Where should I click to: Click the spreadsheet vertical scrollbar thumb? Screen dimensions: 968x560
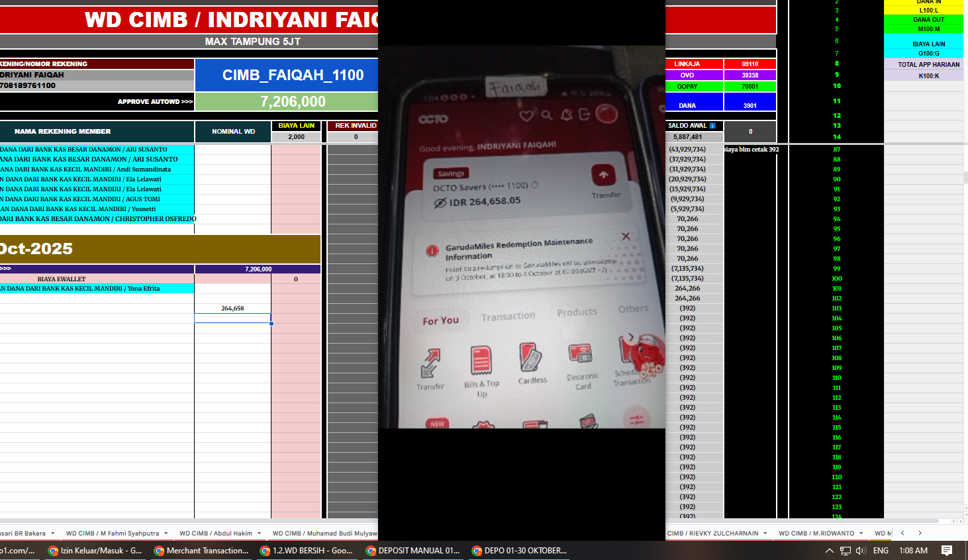point(965,177)
